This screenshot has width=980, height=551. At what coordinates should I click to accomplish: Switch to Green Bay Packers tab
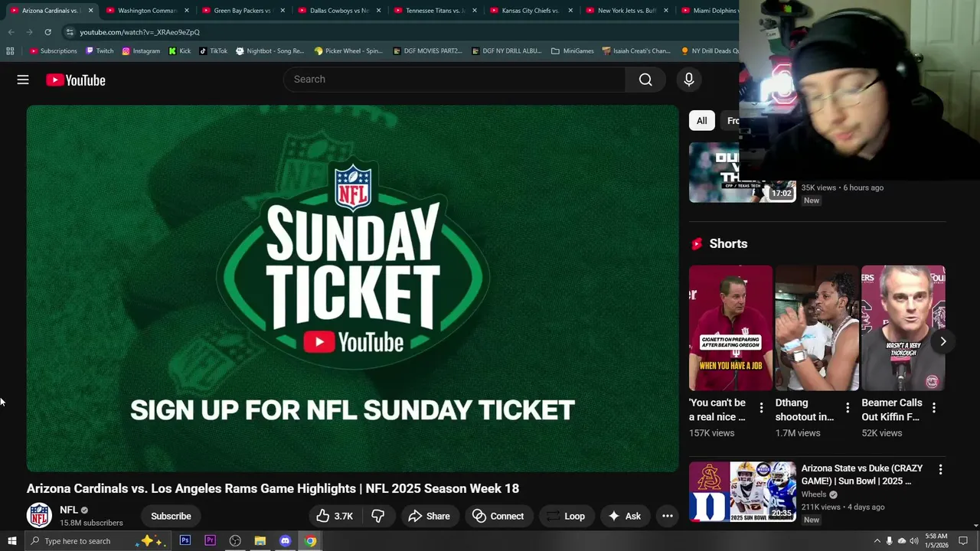click(242, 11)
